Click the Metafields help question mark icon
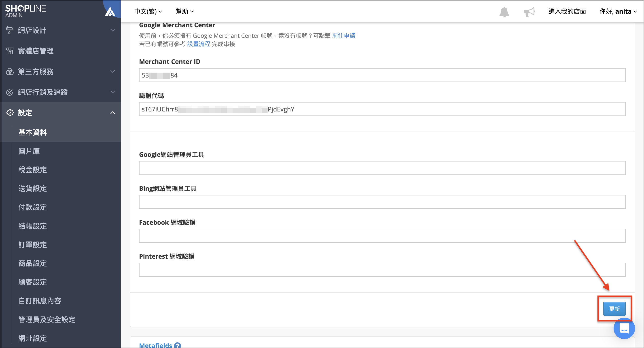This screenshot has width=644, height=348. coord(177,345)
